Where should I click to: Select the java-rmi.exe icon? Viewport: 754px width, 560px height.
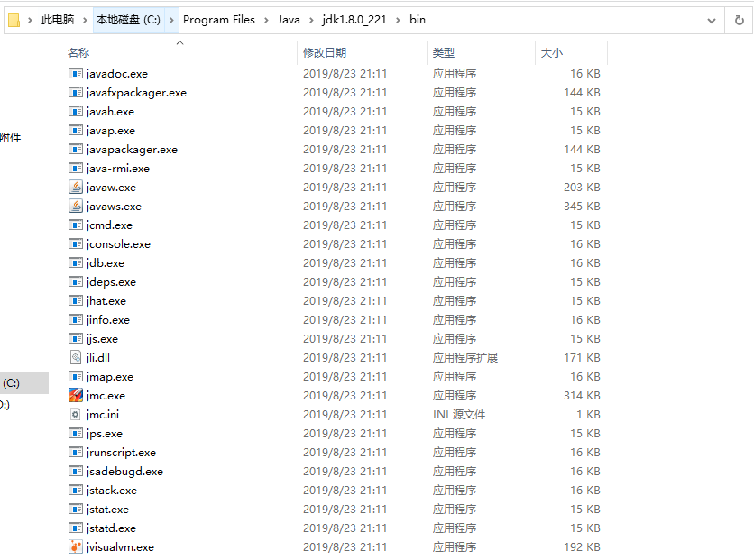coord(76,169)
